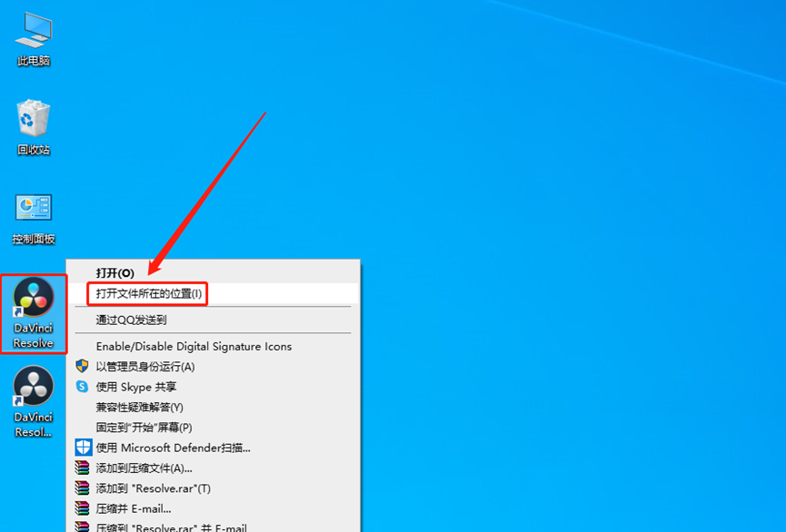
Task: Select the 回收站 recycle bin icon
Action: point(33,128)
